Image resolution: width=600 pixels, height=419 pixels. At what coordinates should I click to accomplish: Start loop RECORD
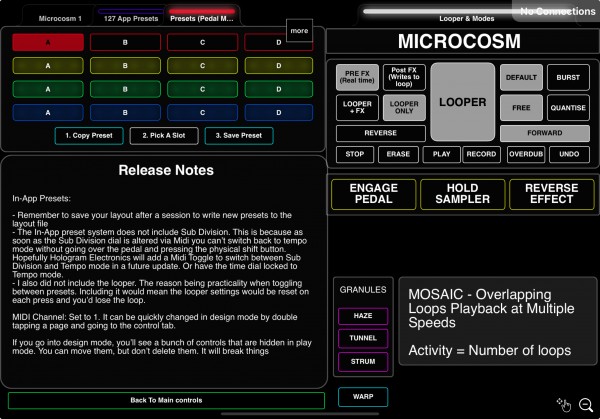pyautogui.click(x=481, y=154)
